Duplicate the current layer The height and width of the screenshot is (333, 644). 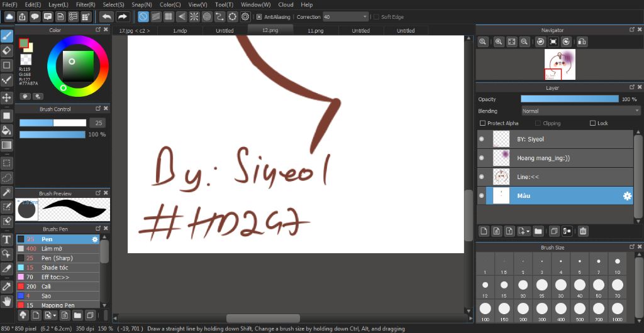pos(553,231)
